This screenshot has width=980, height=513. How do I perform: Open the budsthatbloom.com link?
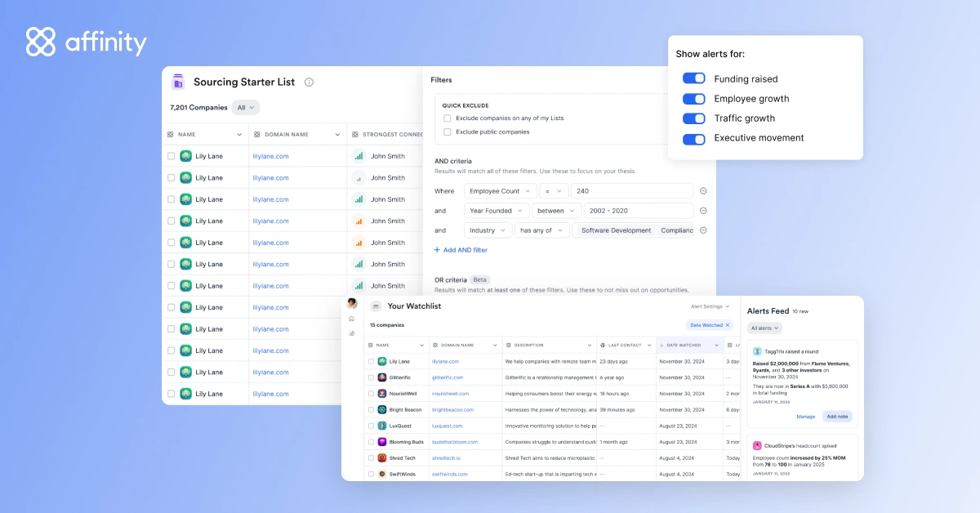click(x=455, y=442)
